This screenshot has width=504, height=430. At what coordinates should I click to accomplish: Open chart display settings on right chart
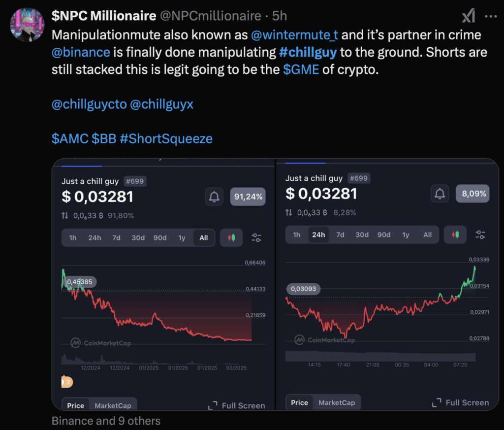(x=480, y=234)
